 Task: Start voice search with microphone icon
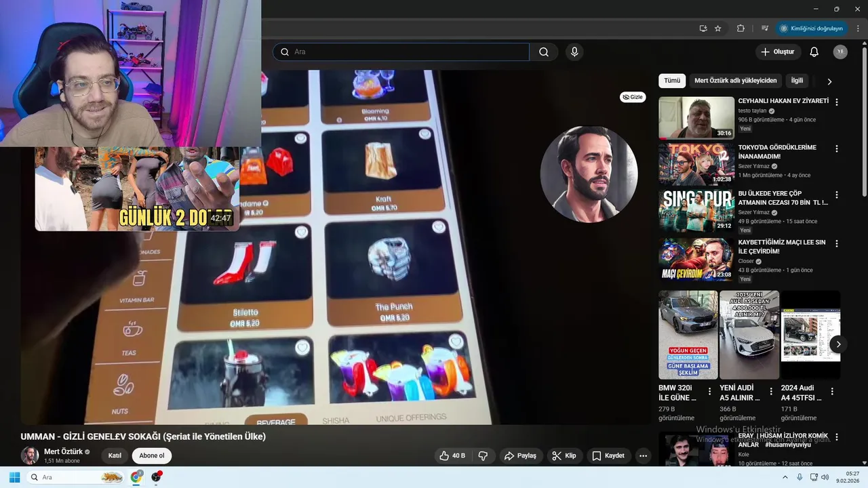pyautogui.click(x=574, y=52)
